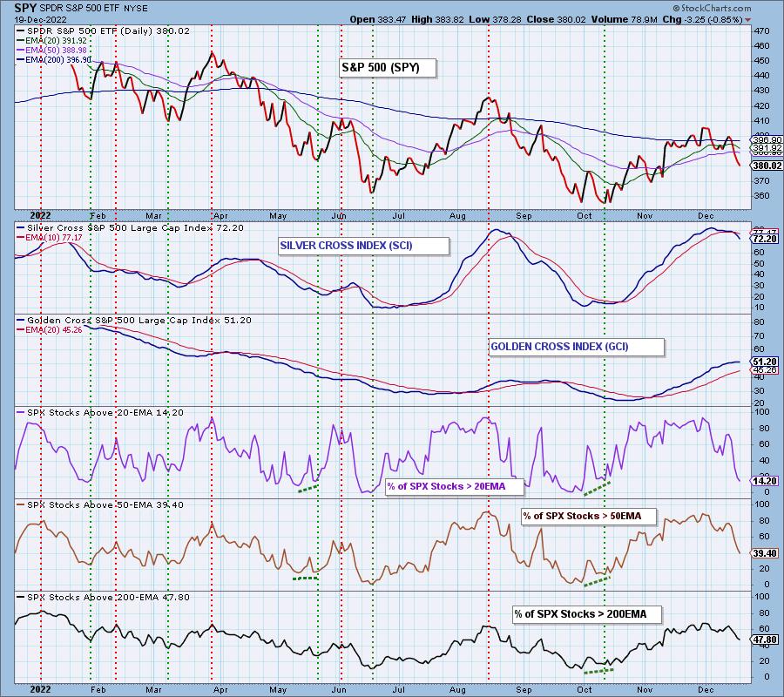Click the Aug label on the upper time axis

pos(457,216)
